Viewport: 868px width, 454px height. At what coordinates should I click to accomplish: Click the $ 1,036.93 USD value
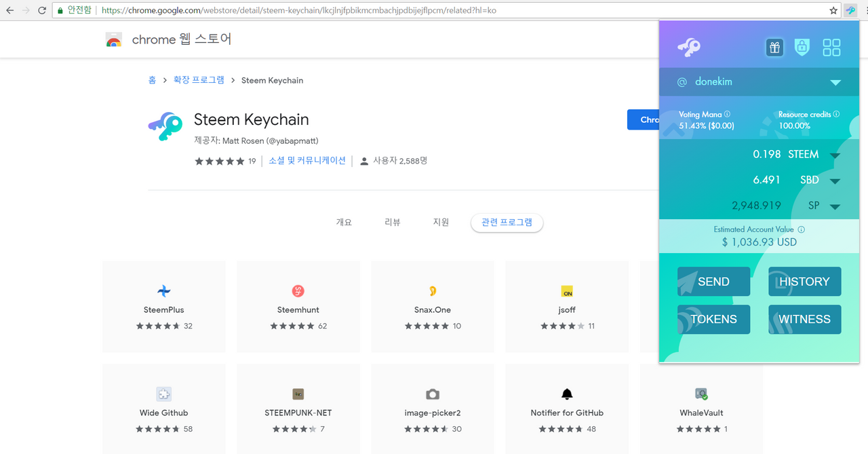coord(759,242)
